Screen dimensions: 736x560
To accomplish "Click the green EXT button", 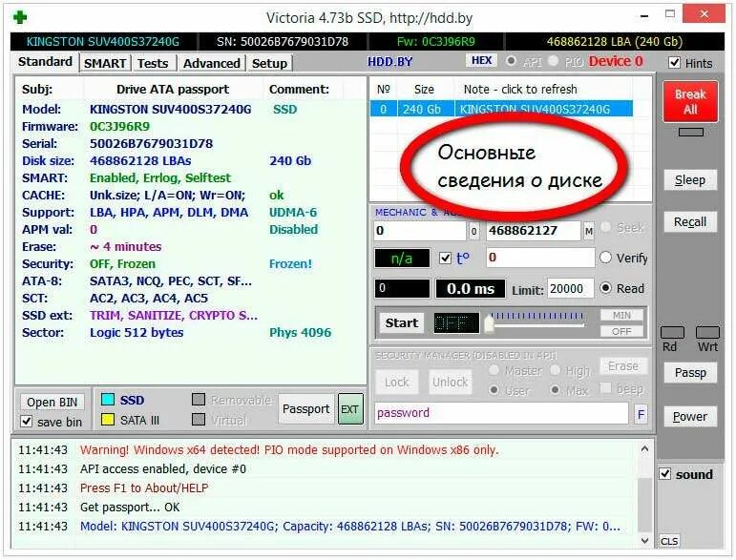I will 350,409.
